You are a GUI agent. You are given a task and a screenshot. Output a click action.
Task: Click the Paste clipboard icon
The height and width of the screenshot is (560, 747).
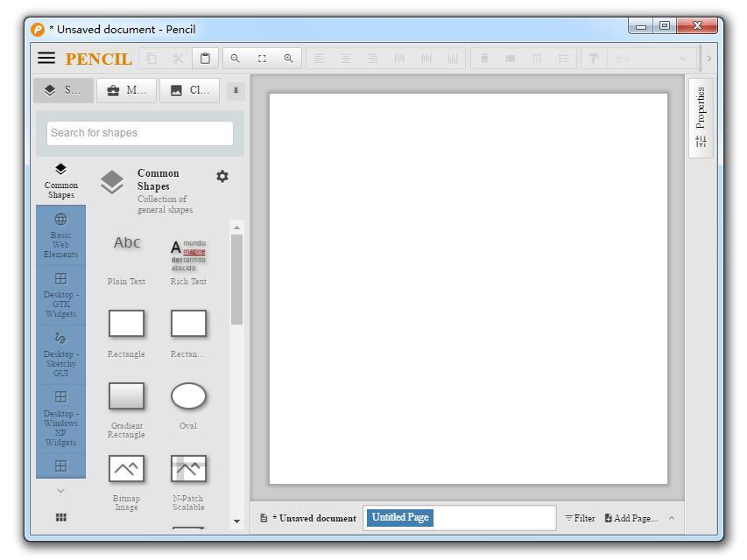pyautogui.click(x=205, y=59)
